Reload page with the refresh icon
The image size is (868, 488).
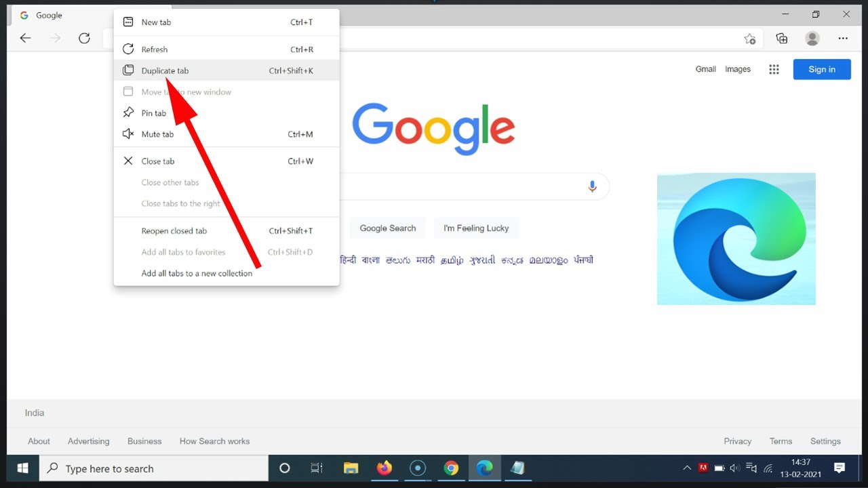(84, 38)
